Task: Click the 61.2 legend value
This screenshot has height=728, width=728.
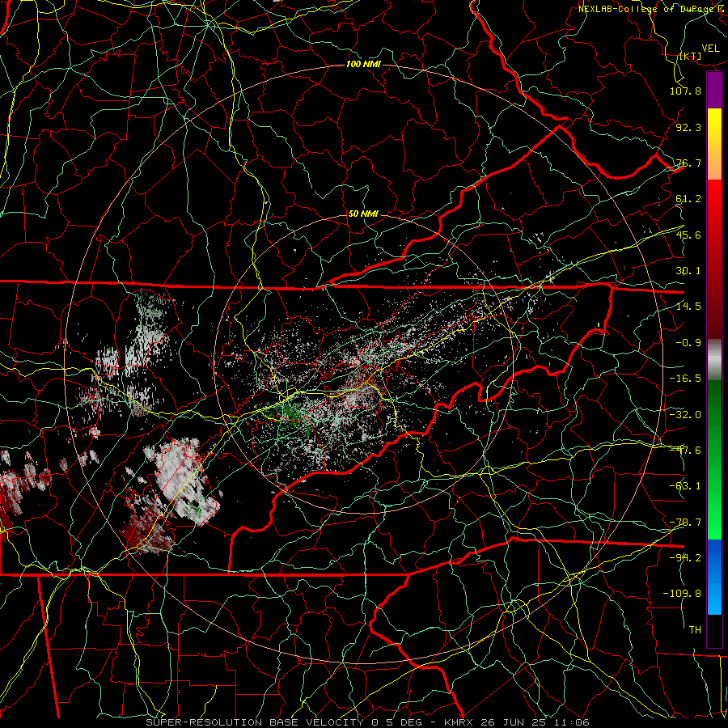Action: click(x=688, y=199)
